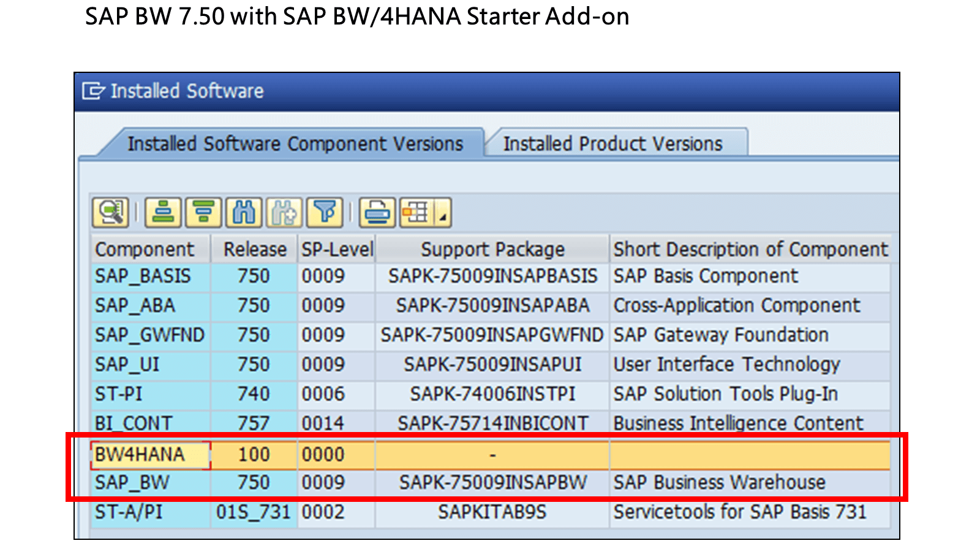
Task: Select SP-Level 0002 in the ST-A/PI row
Action: click(337, 512)
